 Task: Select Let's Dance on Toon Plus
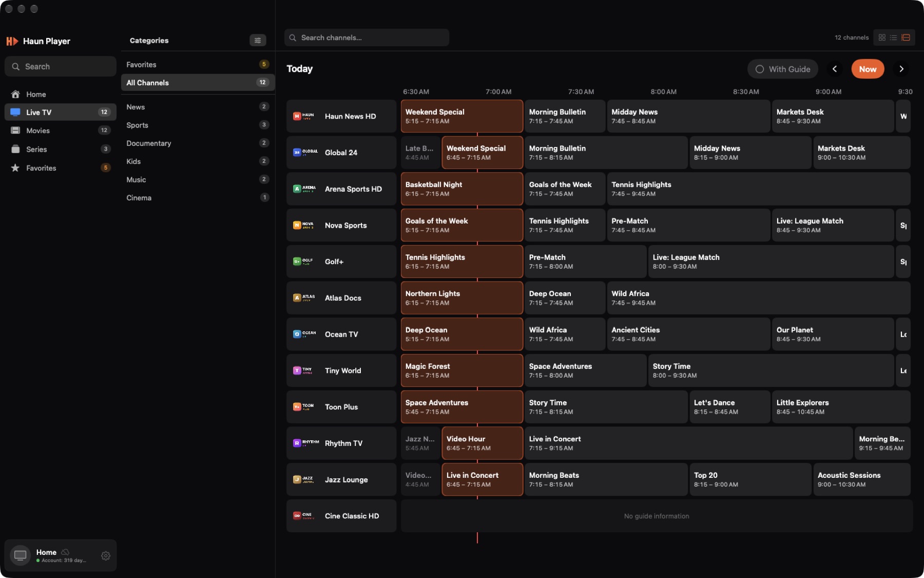(729, 407)
